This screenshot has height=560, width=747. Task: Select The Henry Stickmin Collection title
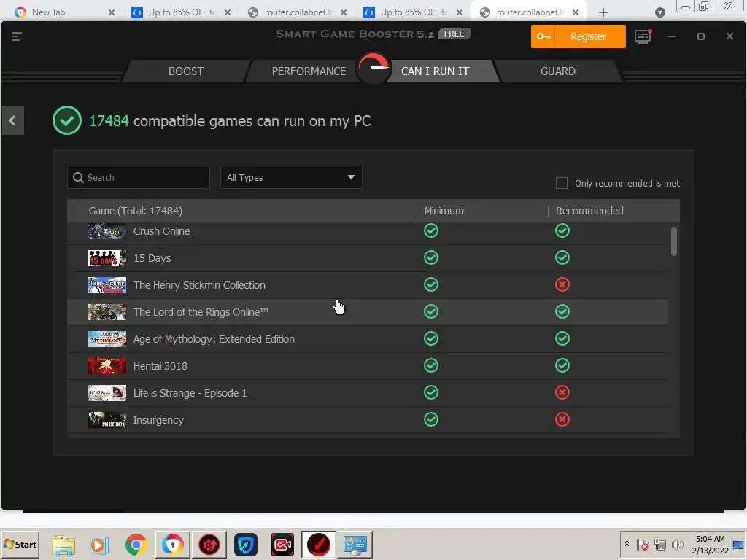tap(199, 285)
